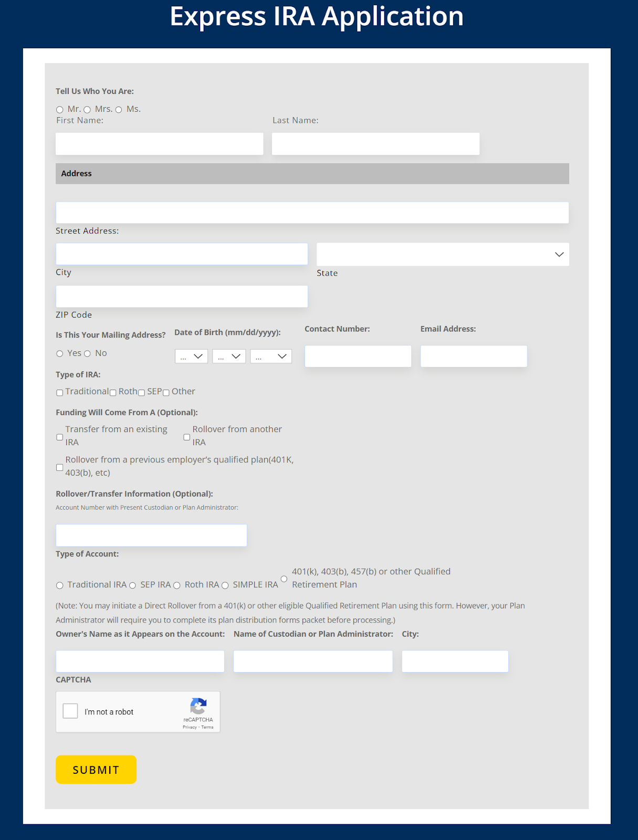638x840 pixels.
Task: Open the reCAPTCHA Terms link
Action: (x=207, y=727)
